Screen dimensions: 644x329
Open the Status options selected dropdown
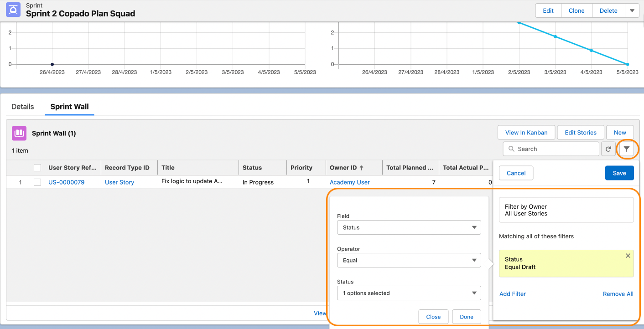point(409,293)
